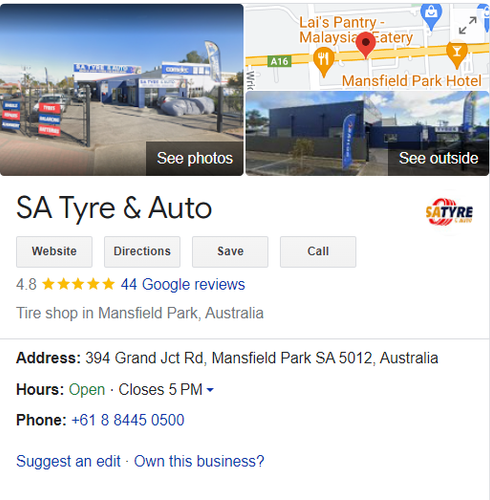Click the phone number +61 8 8445 0500
The image size is (490, 500).
click(x=128, y=420)
